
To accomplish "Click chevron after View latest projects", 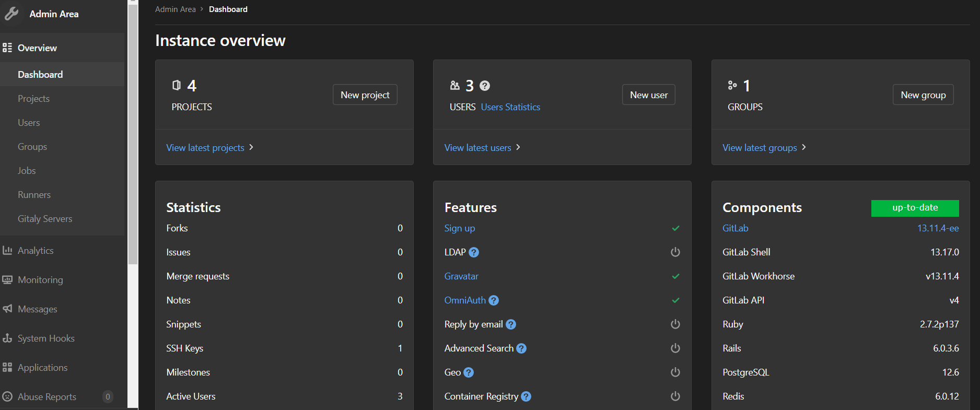I will [x=251, y=147].
